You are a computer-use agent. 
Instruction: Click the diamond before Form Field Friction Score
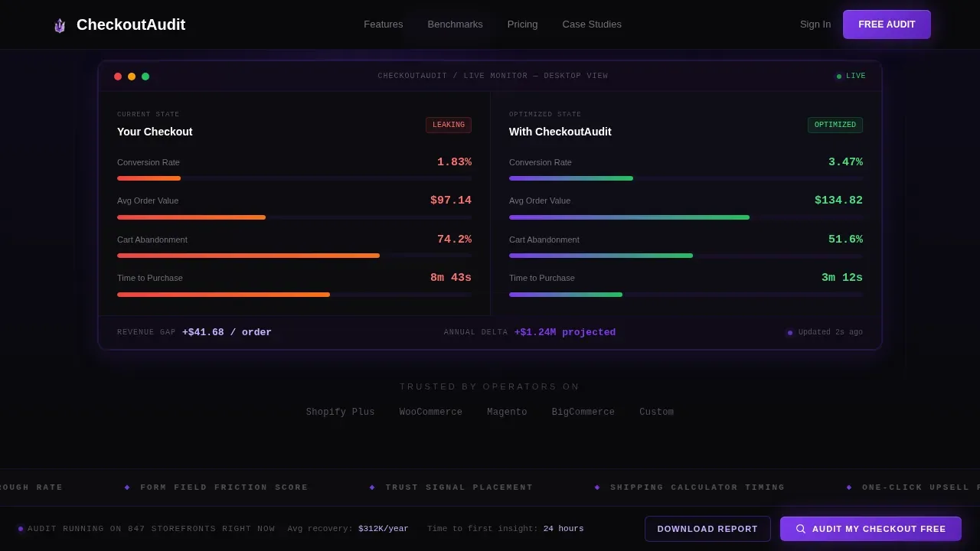pos(127,487)
